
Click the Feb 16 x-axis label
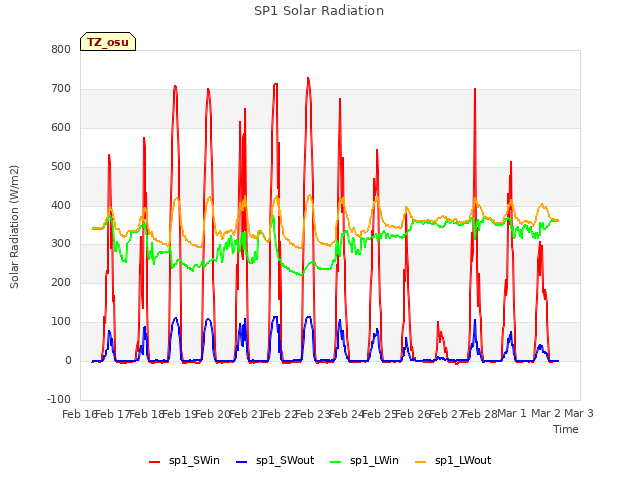[x=79, y=414]
